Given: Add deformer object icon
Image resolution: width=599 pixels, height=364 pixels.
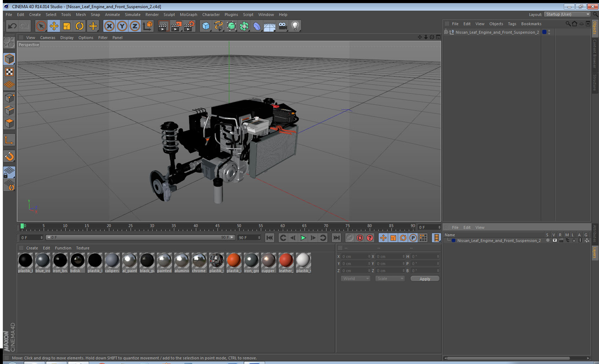Looking at the screenshot, I should pos(257,26).
